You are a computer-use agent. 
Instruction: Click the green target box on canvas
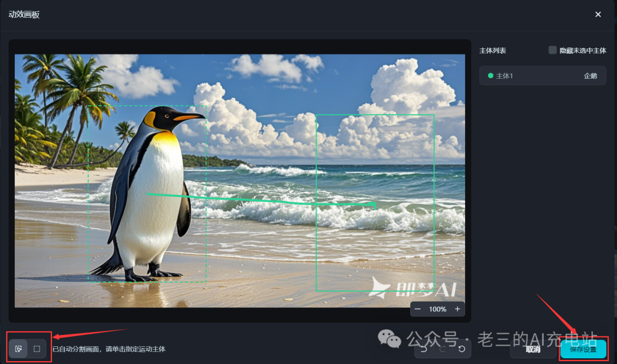375,203
